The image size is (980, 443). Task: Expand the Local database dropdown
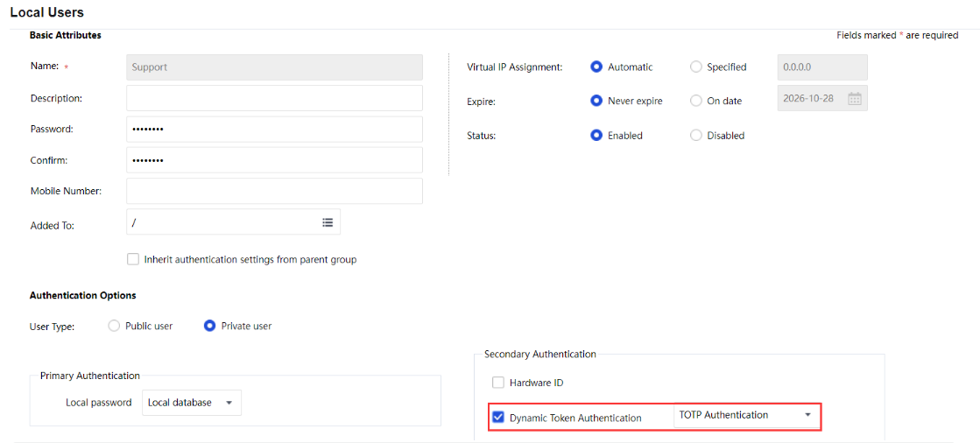tap(191, 403)
